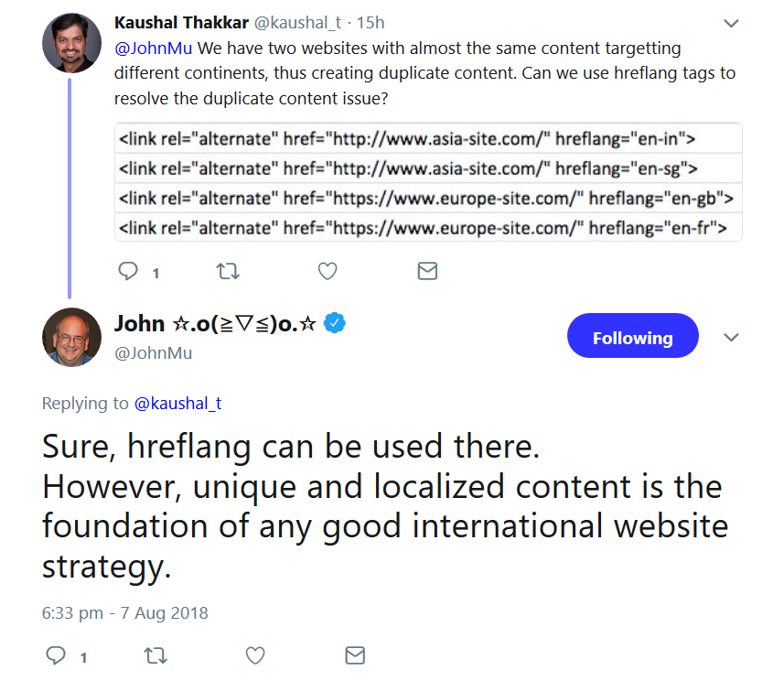Select the hreflang en-in code line
Image resolution: width=784 pixels, height=692 pixels.
pos(427,137)
